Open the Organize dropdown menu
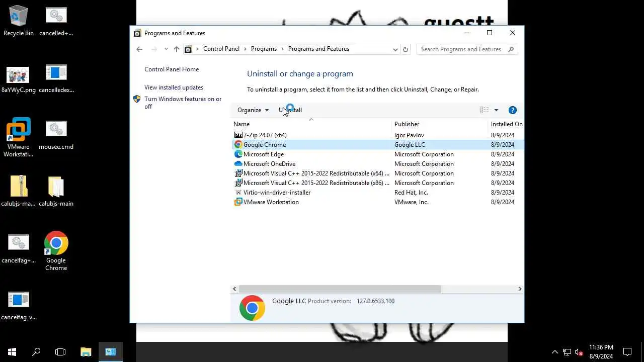The image size is (644, 362). pyautogui.click(x=253, y=110)
